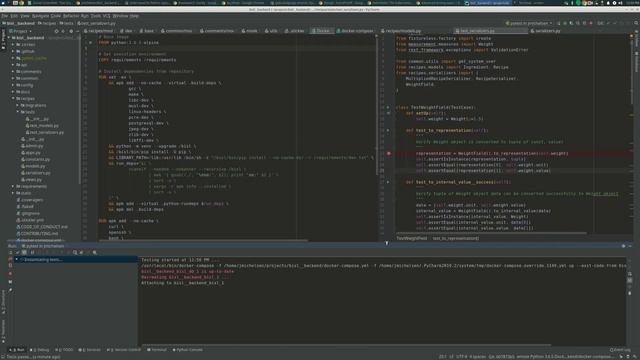Click TestWeightField breadcrumb
Screen dimensions: 640x360
[x=411, y=238]
